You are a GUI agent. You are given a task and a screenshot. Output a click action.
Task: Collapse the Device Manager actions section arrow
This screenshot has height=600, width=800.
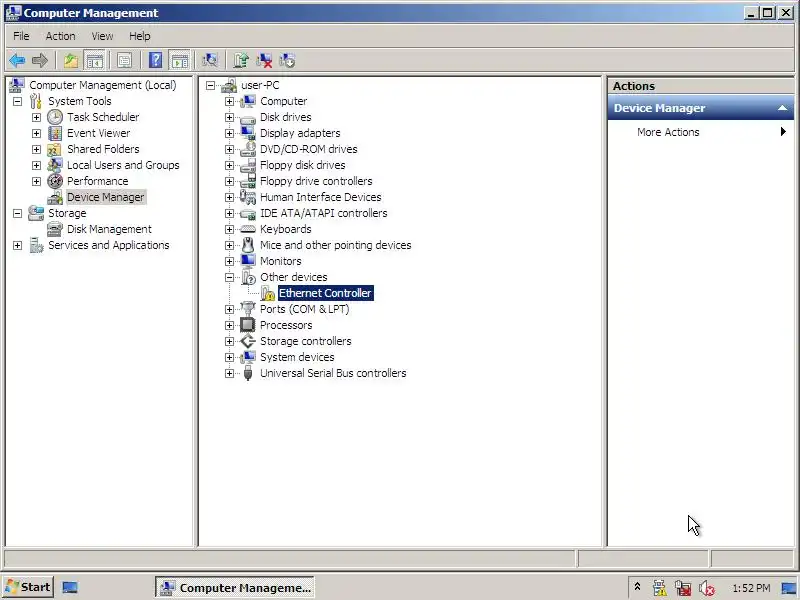(x=782, y=108)
